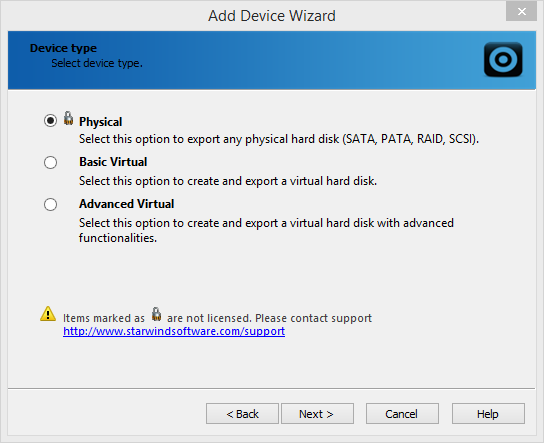The image size is (544, 443).
Task: Click the yellow warning triangle icon
Action: click(x=48, y=314)
